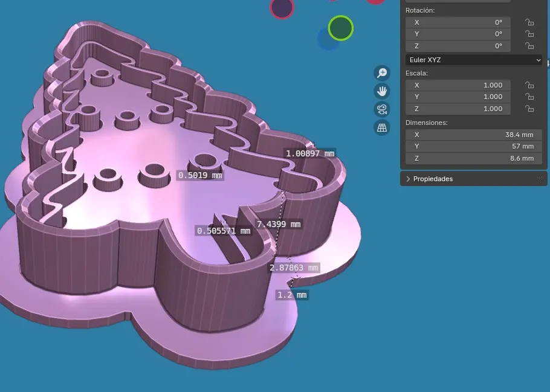Activate the hand pan view tool
Screen dimensions: 550x392
381,91
